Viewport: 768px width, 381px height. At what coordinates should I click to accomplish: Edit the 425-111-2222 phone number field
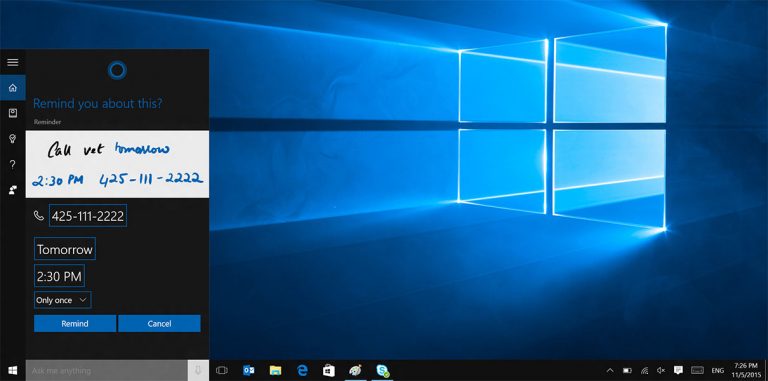pos(88,215)
